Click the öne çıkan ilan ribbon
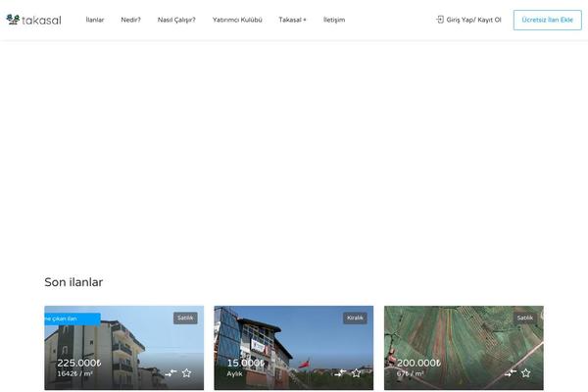Screen dimensions: 588x392 pyautogui.click(x=73, y=318)
